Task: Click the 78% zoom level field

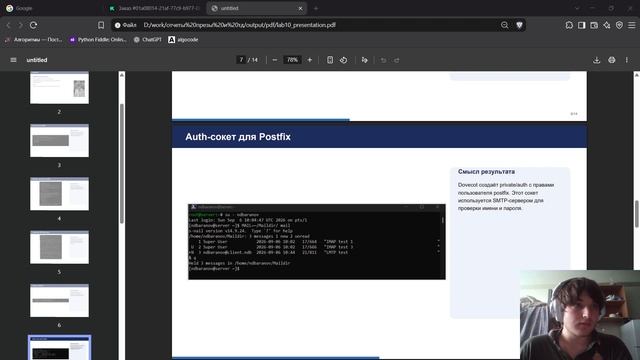Action: (292, 60)
